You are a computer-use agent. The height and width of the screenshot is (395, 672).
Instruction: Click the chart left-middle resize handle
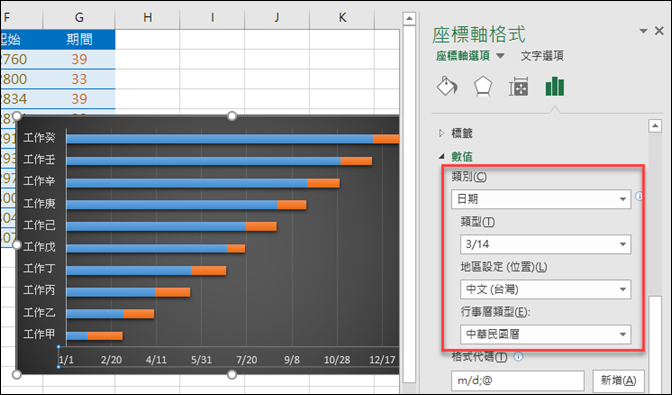click(x=17, y=245)
